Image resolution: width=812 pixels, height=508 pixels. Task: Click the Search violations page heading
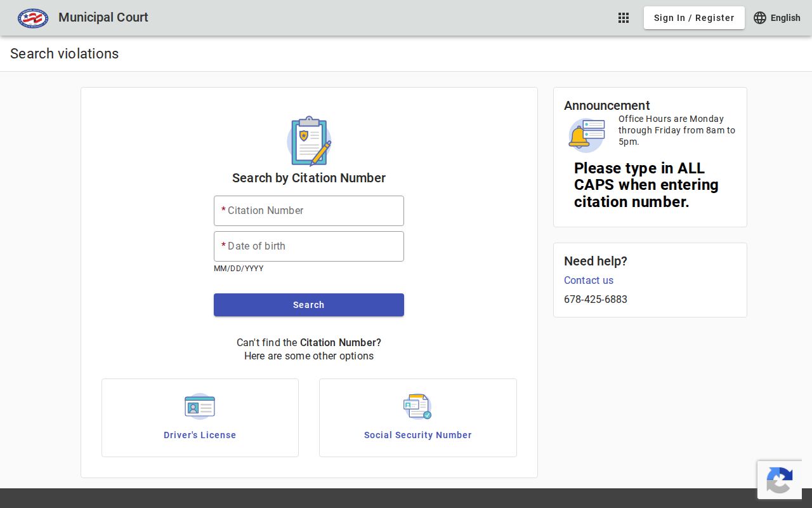65,53
